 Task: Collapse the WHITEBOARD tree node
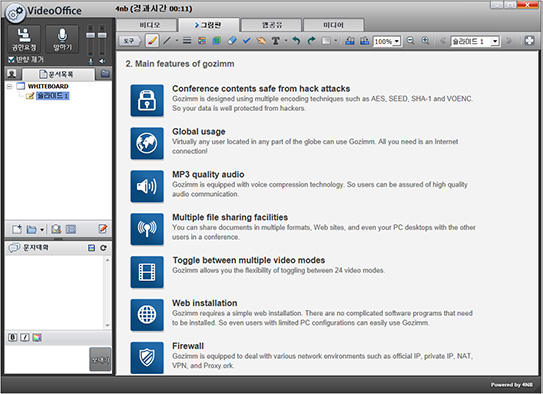(x=9, y=86)
